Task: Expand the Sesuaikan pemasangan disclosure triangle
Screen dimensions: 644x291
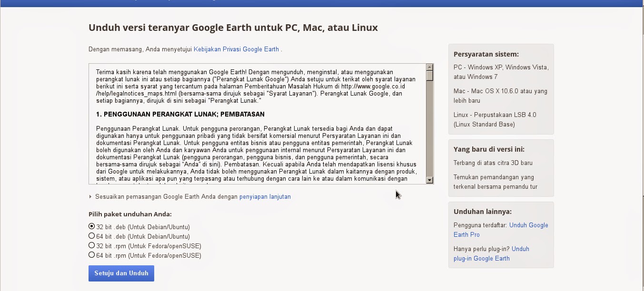Action: 90,197
